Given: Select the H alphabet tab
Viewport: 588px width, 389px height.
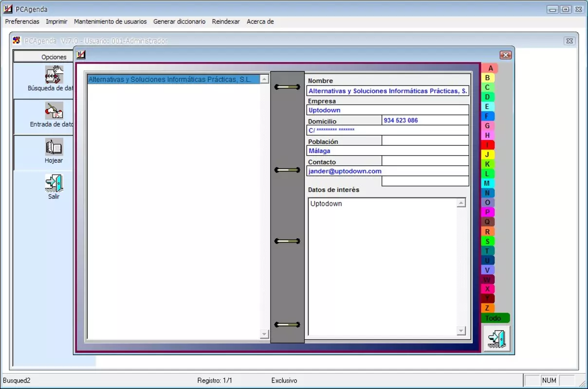Looking at the screenshot, I should (488, 136).
